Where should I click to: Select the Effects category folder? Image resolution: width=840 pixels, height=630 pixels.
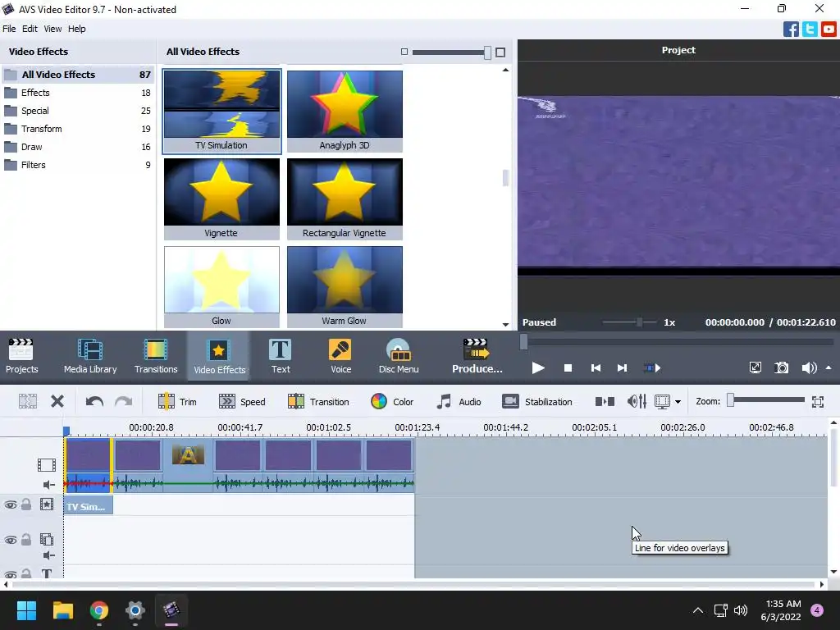[78, 93]
